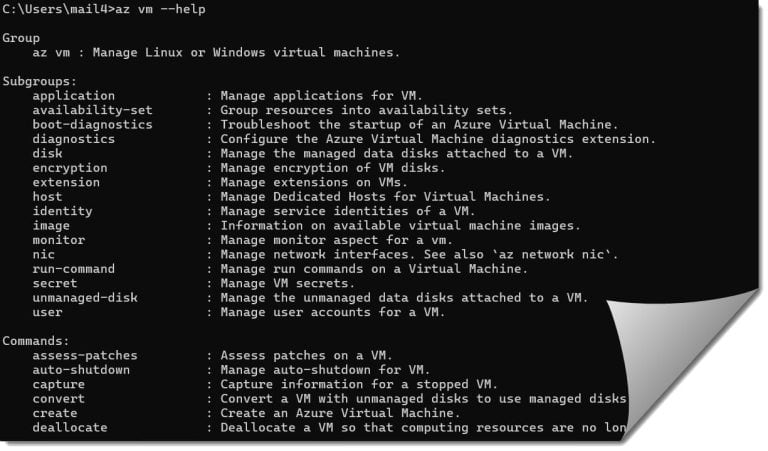Click the 'identity' subgroup name
Screen dimensions: 768x451
62,211
